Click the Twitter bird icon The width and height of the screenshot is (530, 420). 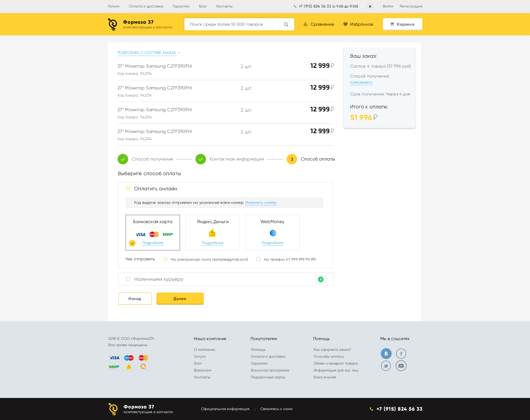(386, 366)
